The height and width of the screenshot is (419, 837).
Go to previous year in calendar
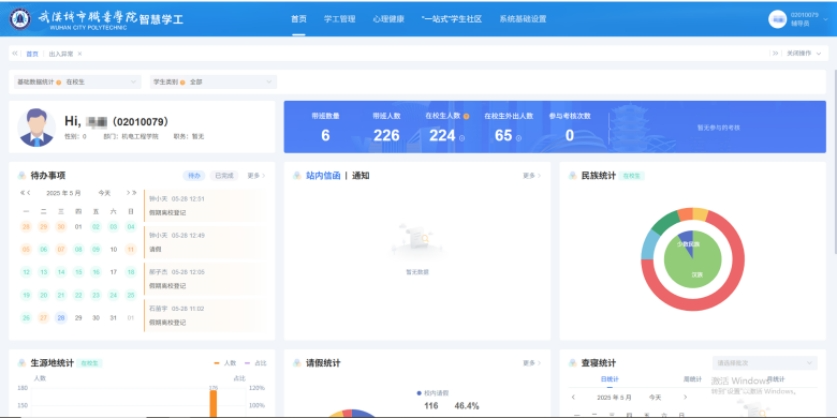(x=22, y=193)
